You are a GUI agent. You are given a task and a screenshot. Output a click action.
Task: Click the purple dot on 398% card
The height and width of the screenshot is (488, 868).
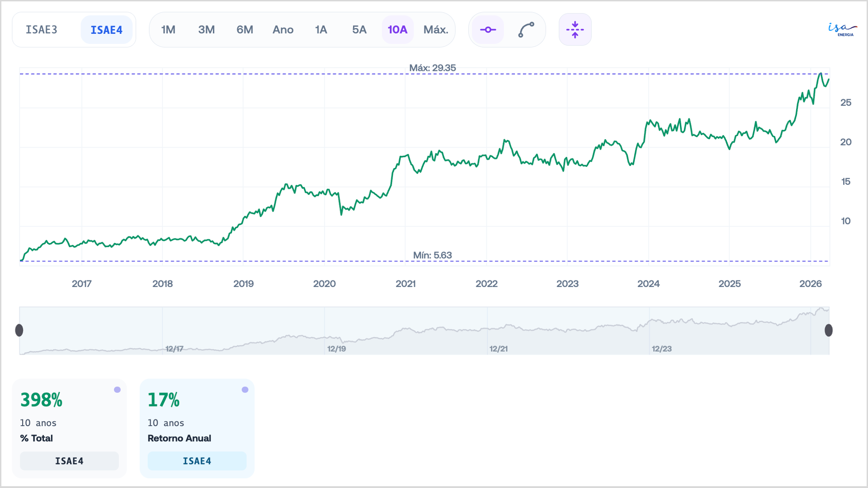(x=117, y=389)
